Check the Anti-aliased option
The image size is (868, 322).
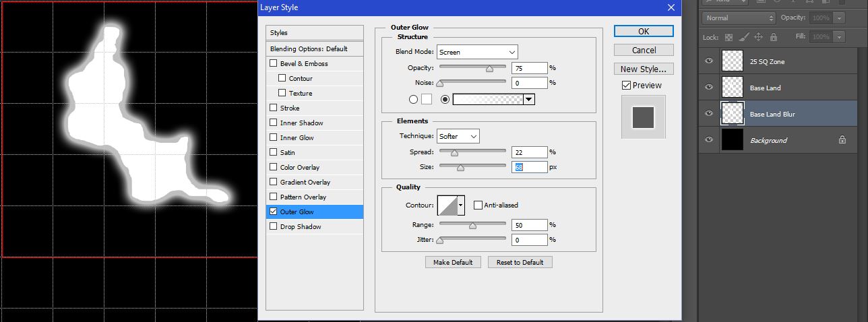(x=478, y=205)
